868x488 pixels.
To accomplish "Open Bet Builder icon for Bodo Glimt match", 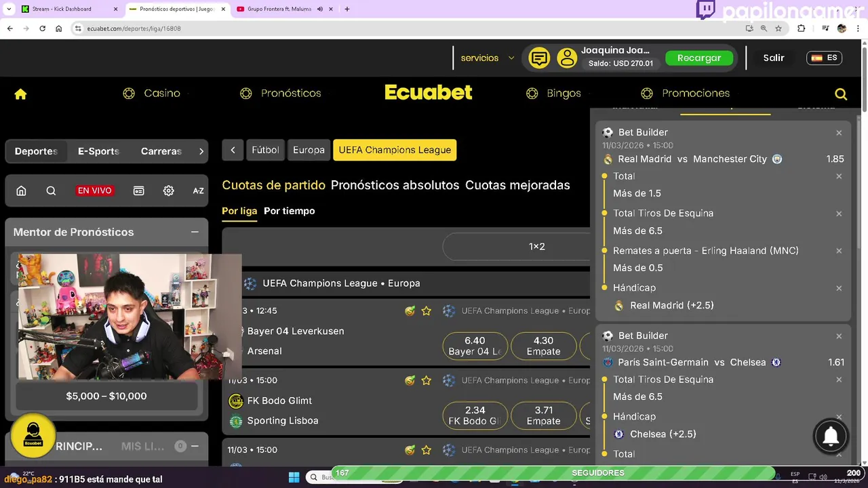I will point(410,381).
